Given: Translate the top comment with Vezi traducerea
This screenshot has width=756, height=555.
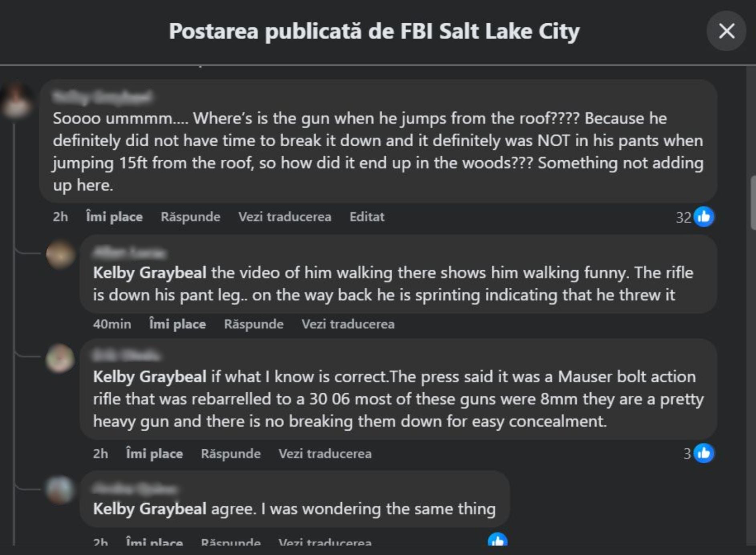Looking at the screenshot, I should click(285, 217).
